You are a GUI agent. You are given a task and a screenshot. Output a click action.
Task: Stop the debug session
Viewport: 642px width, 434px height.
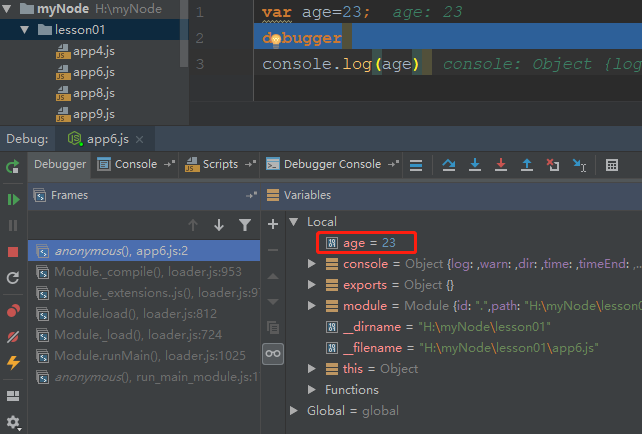pos(13,252)
